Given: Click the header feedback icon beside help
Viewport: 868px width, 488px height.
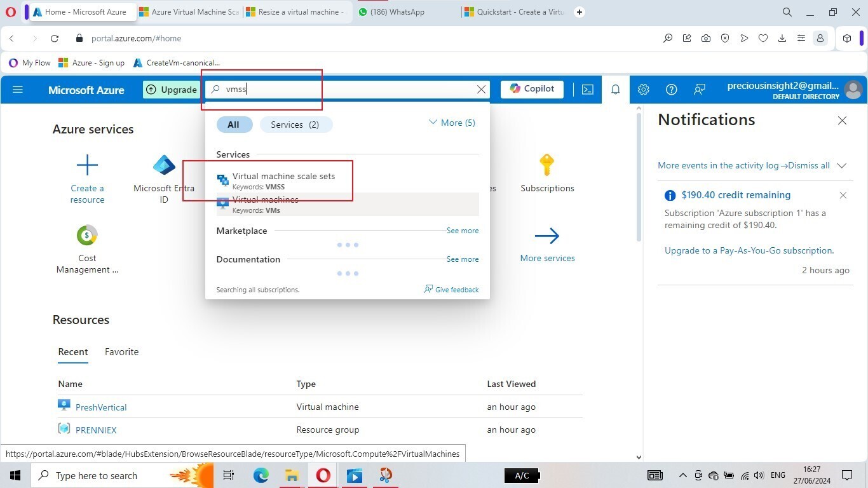Looking at the screenshot, I should (x=699, y=90).
